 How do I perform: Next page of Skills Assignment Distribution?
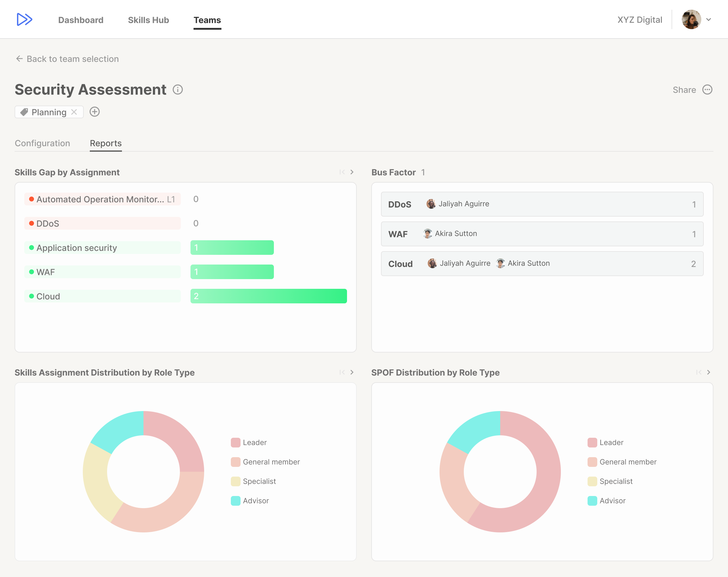tap(352, 372)
